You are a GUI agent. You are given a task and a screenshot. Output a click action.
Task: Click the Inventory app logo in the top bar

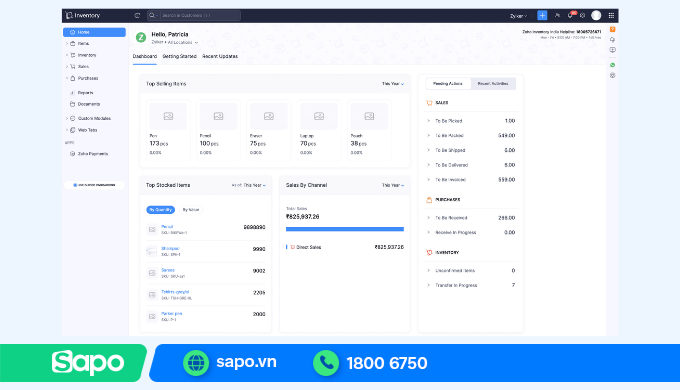(x=83, y=16)
